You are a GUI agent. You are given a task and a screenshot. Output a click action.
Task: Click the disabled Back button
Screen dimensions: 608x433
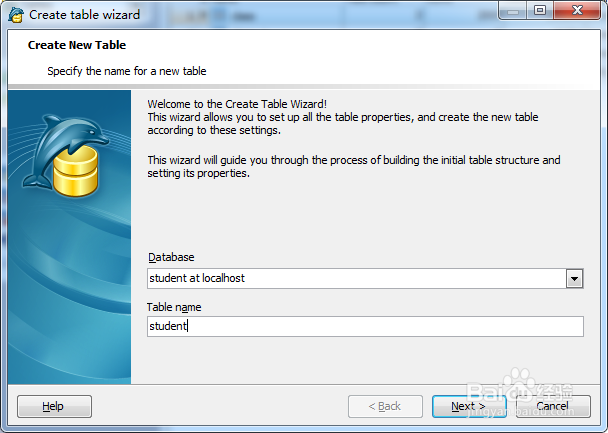pyautogui.click(x=385, y=406)
